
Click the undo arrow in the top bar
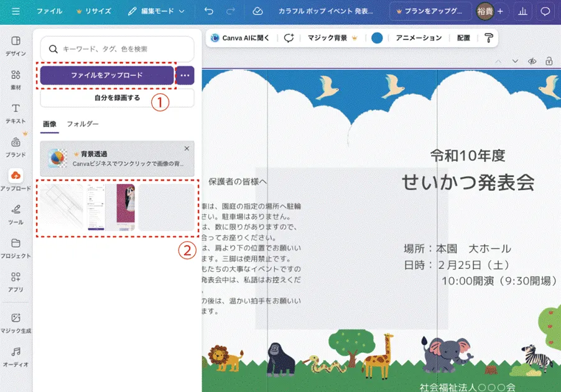[x=208, y=11]
